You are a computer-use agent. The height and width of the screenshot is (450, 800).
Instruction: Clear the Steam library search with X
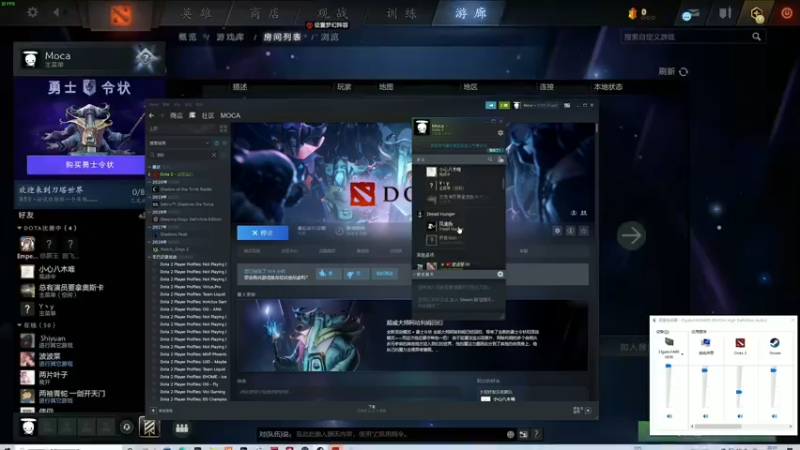tap(214, 155)
